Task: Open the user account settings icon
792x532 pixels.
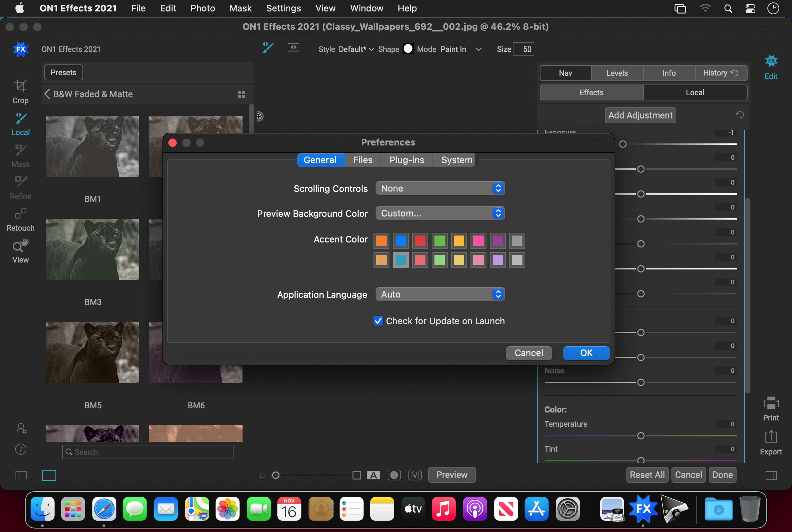Action: (21, 428)
